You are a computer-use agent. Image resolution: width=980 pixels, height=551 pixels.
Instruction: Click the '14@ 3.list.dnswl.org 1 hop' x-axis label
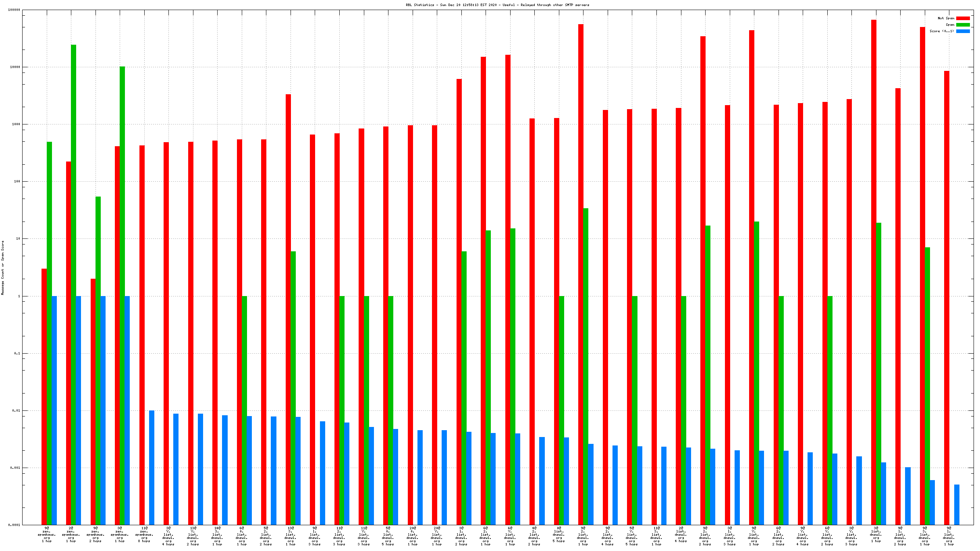[x=217, y=536]
